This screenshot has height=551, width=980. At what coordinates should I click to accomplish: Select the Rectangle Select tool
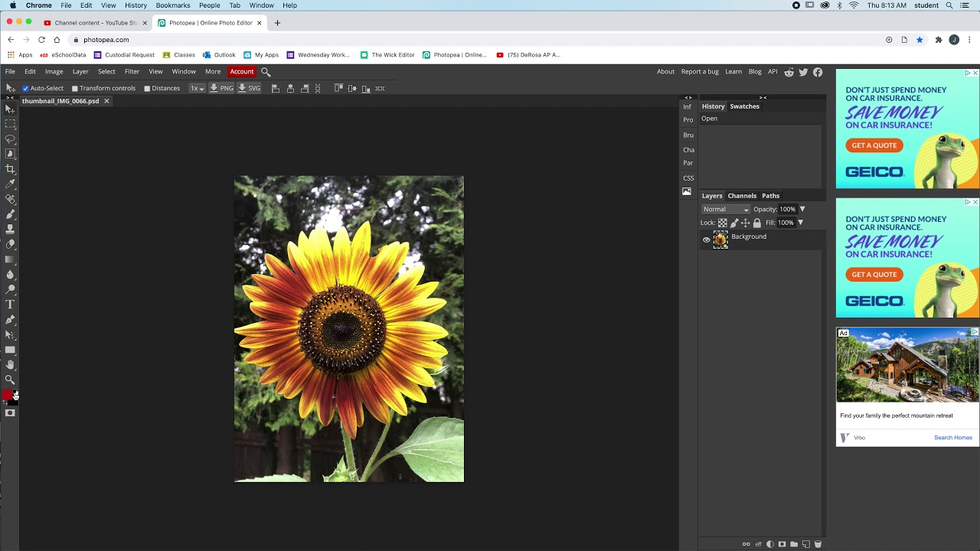[10, 124]
